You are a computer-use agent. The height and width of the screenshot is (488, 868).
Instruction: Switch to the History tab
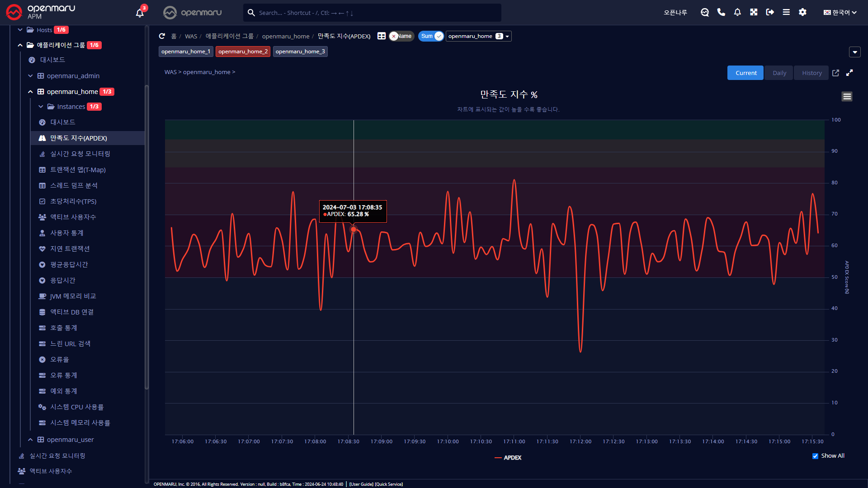pyautogui.click(x=811, y=73)
